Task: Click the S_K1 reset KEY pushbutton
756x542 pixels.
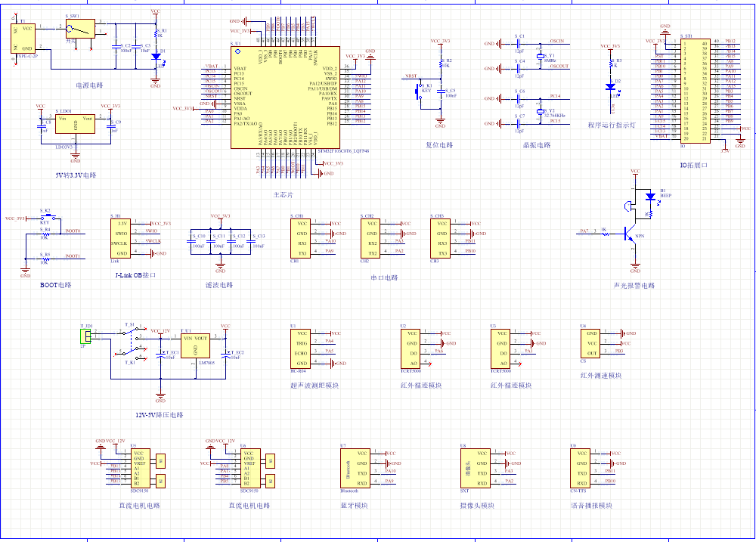Action: (x=422, y=91)
